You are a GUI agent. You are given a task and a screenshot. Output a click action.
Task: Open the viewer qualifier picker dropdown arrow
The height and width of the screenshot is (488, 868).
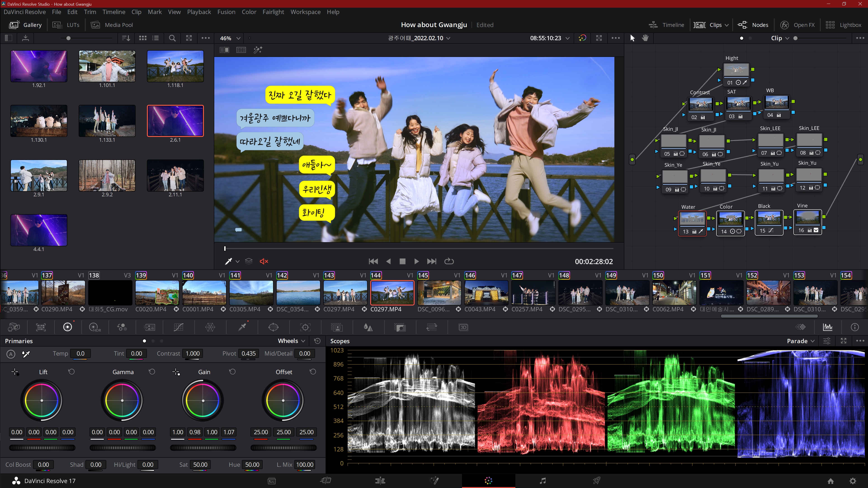(238, 261)
